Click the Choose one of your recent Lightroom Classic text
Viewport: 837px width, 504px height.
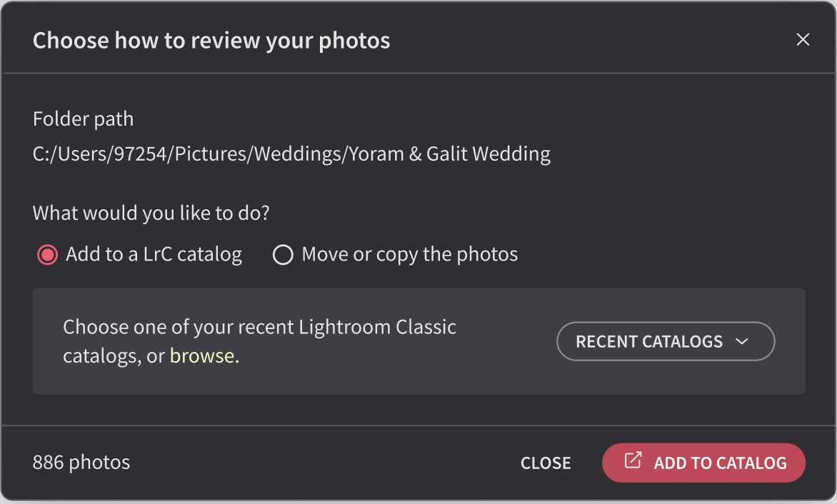[259, 327]
